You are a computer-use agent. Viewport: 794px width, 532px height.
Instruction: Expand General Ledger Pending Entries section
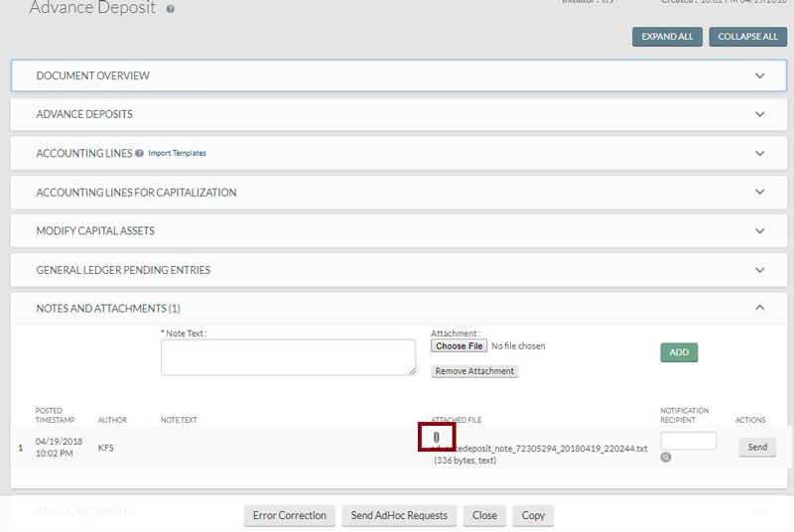pos(760,270)
